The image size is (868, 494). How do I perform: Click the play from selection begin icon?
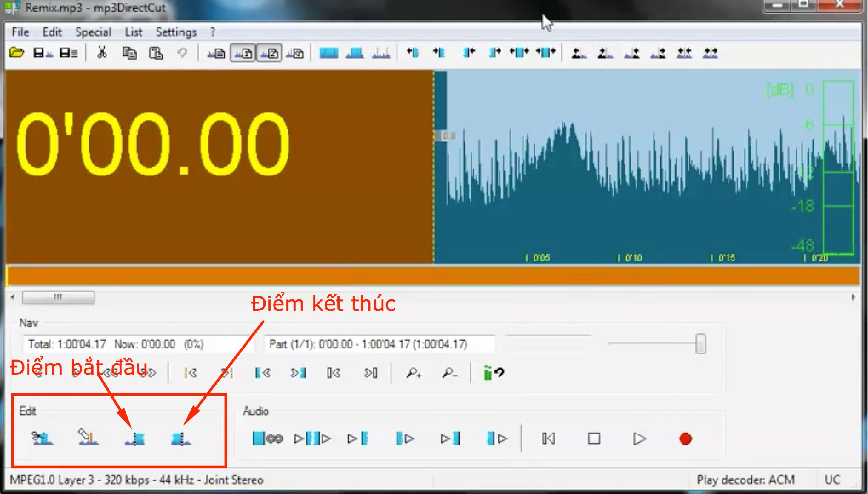[x=405, y=438]
